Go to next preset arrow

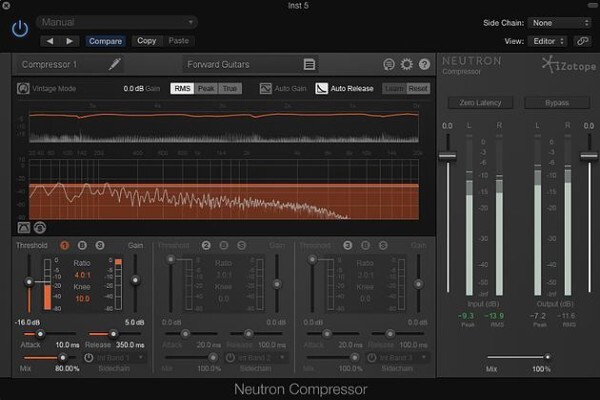pos(69,41)
